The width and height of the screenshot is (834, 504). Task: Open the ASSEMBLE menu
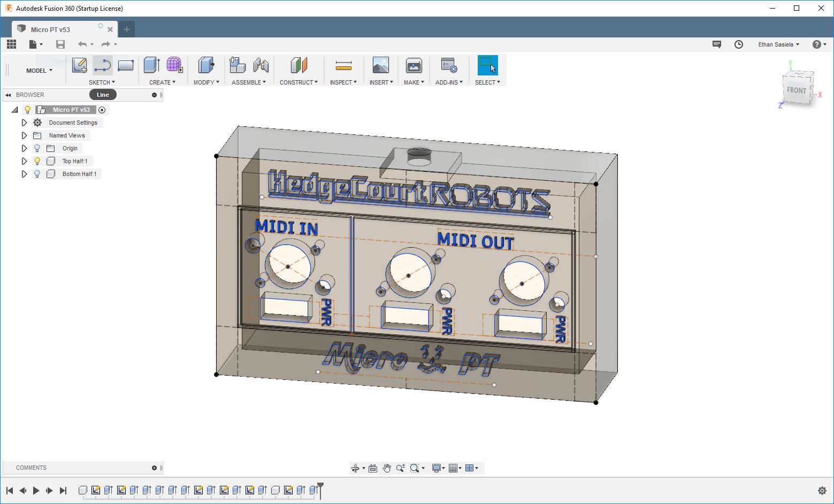tap(249, 82)
